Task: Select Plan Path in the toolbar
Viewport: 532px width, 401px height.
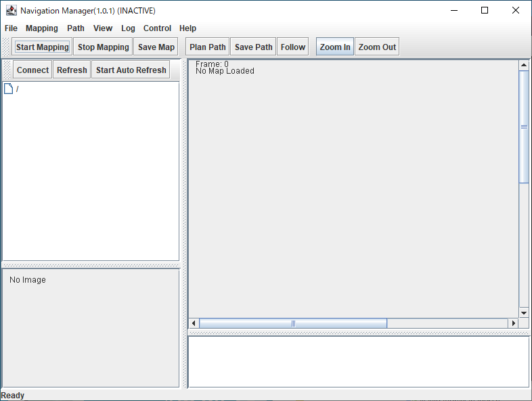Action: click(208, 47)
